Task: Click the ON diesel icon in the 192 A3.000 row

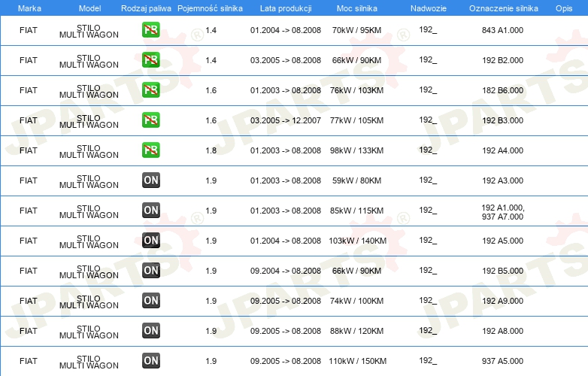Action: pyautogui.click(x=150, y=180)
